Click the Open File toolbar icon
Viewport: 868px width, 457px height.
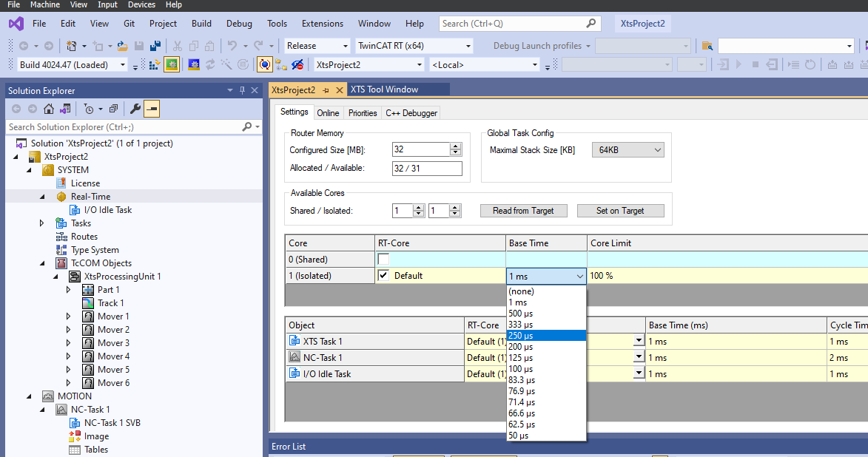(122, 46)
